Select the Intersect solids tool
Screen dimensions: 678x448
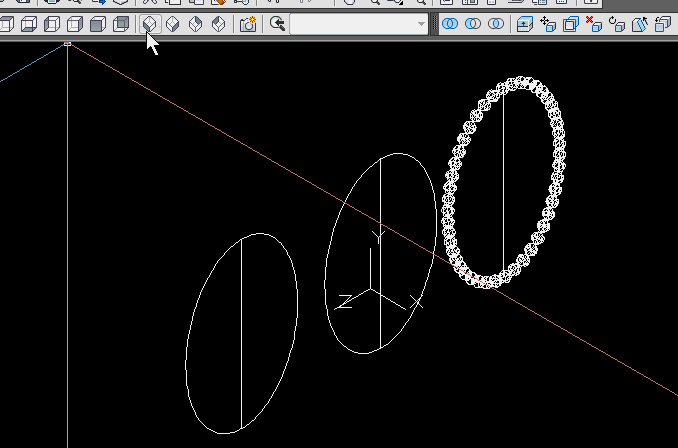click(495, 23)
